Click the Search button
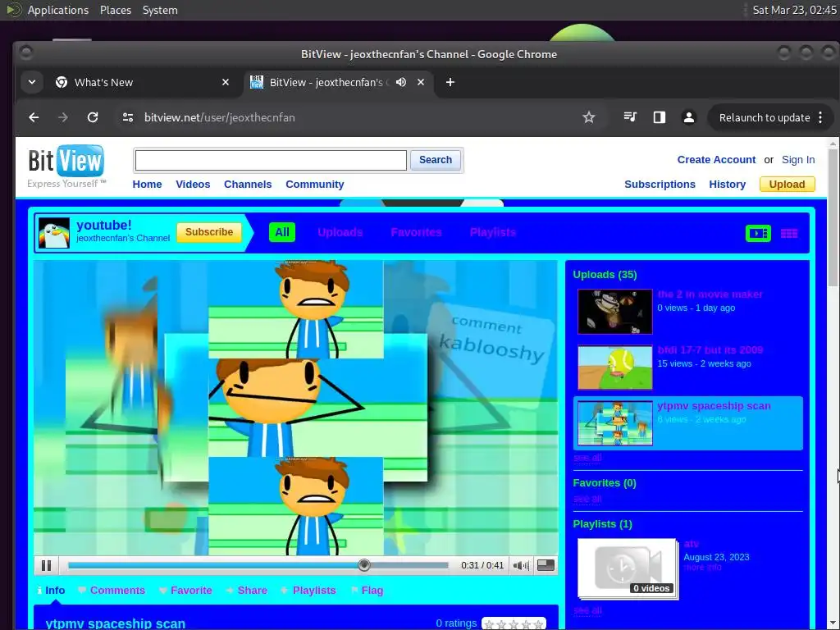 pos(435,160)
